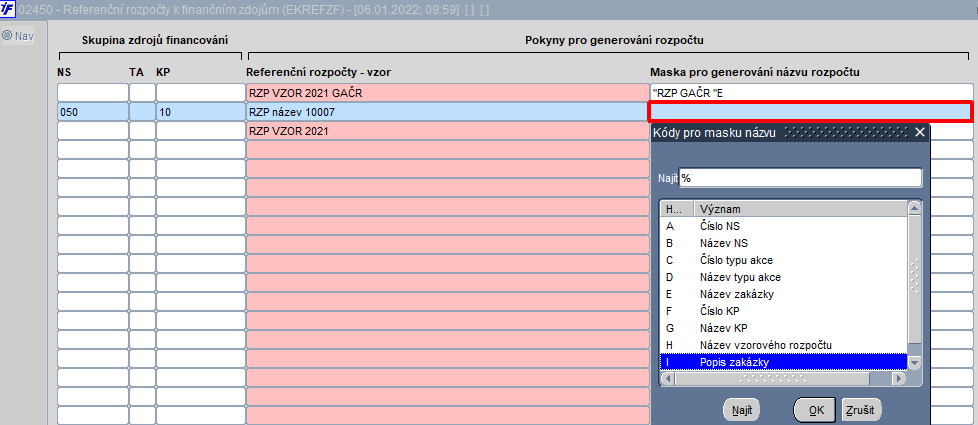Image resolution: width=978 pixels, height=425 pixels.
Task: Click the highlighted empty mask field in row 050
Action: [811, 112]
